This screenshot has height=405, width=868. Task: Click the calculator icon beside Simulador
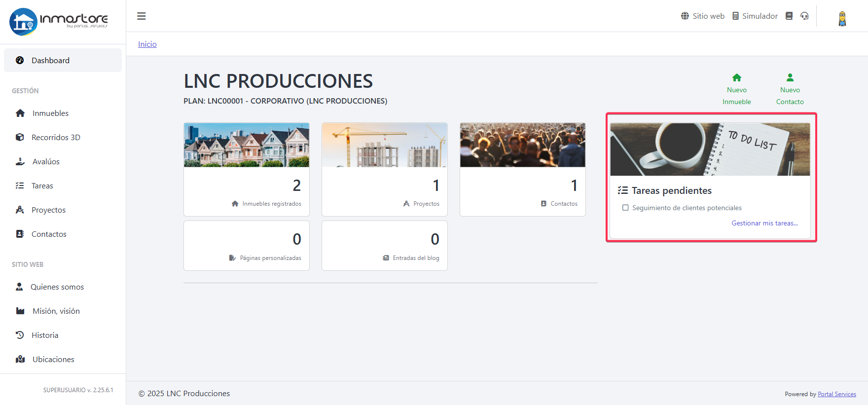coord(735,16)
